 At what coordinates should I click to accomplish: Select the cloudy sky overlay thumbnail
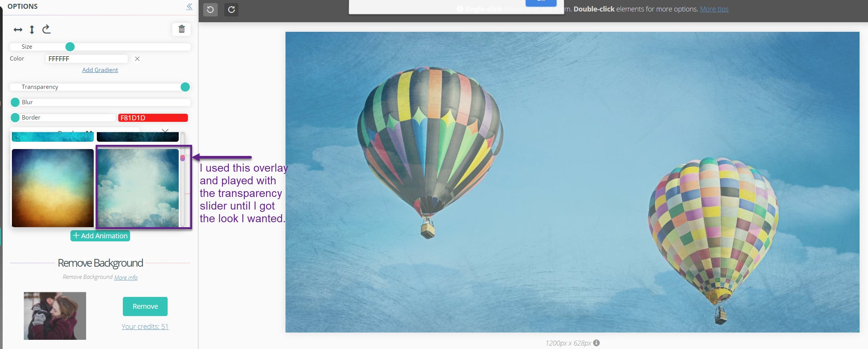(138, 188)
